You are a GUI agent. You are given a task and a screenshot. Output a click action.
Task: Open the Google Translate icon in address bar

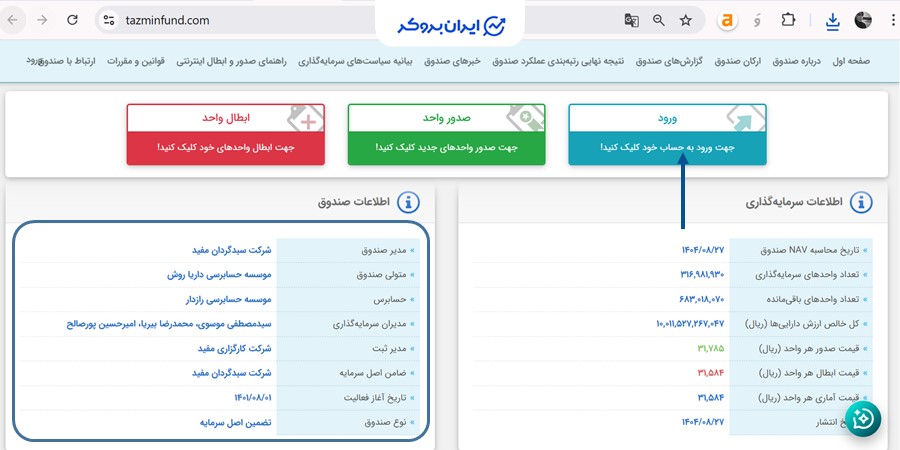pyautogui.click(x=631, y=21)
